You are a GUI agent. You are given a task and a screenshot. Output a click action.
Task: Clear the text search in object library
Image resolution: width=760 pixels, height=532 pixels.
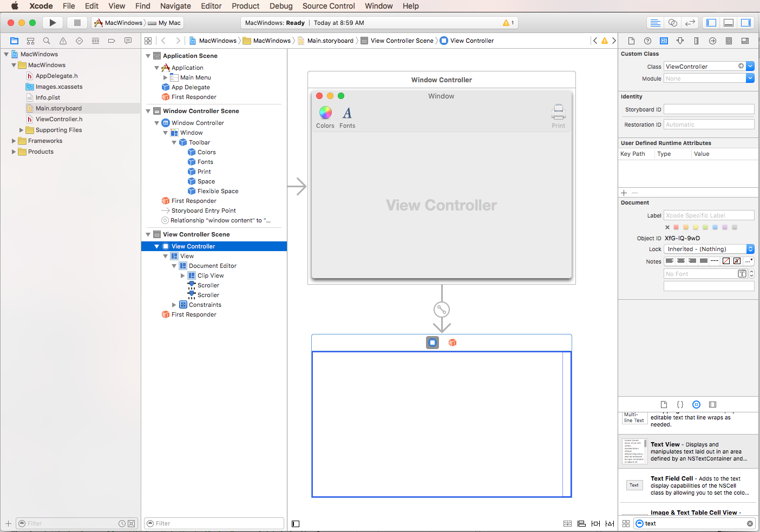[750, 523]
